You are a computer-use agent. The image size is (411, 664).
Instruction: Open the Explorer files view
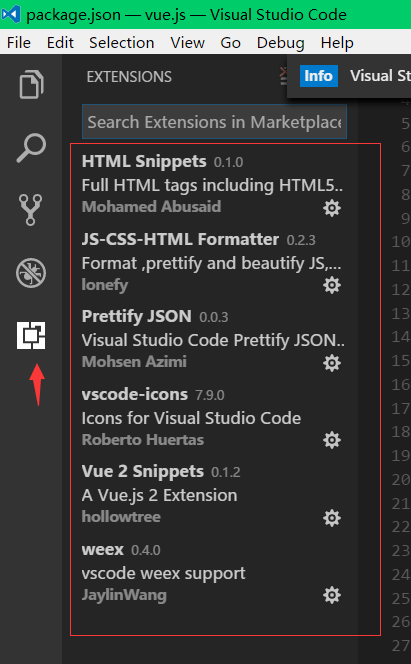[31, 84]
